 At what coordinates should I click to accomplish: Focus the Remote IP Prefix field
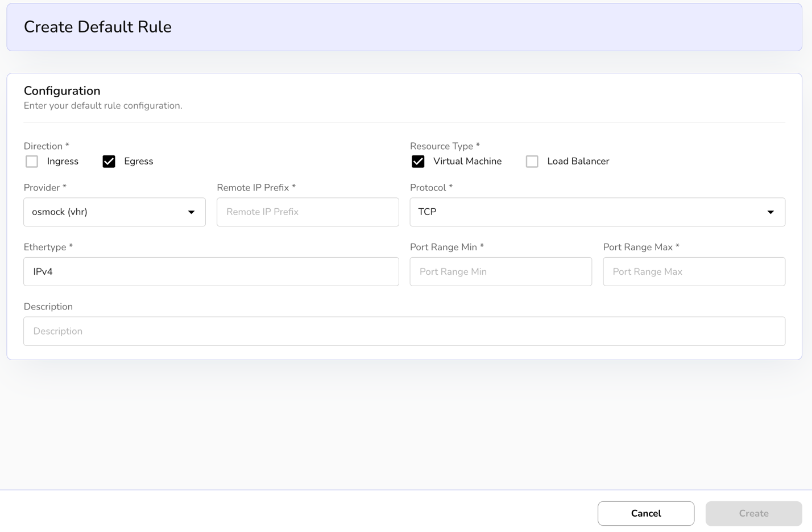click(308, 212)
